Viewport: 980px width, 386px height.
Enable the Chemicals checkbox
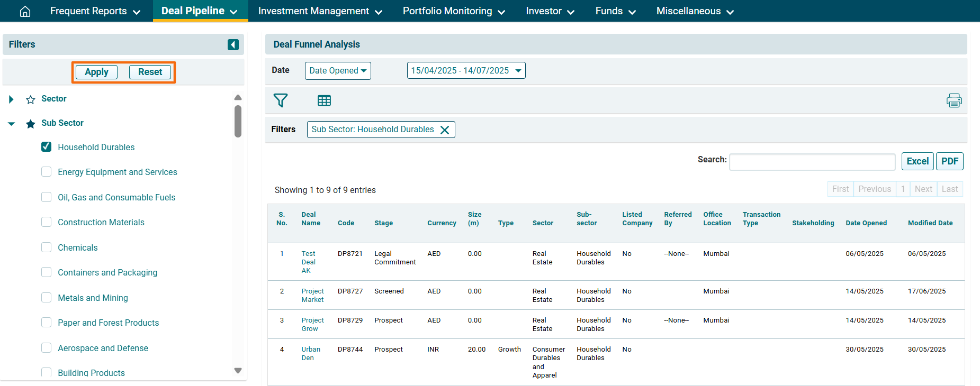(47, 247)
